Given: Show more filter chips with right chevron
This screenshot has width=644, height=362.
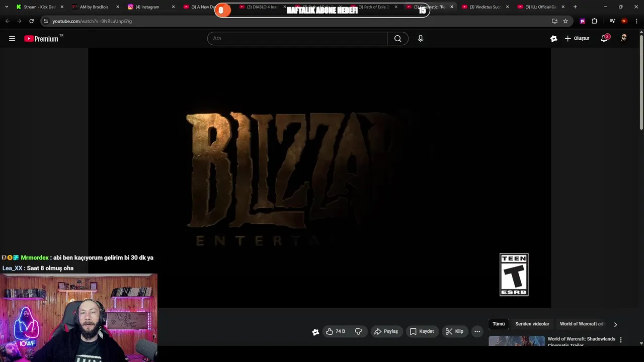Looking at the screenshot, I should tap(615, 324).
